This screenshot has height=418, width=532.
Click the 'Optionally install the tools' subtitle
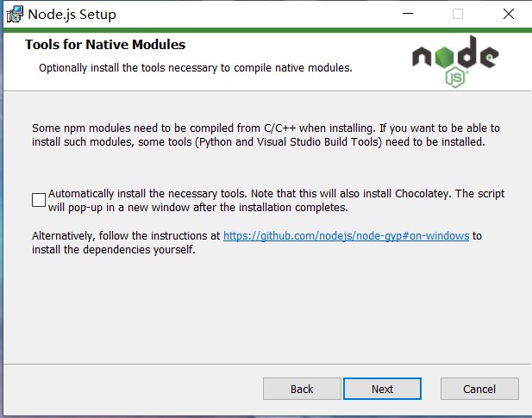[196, 68]
